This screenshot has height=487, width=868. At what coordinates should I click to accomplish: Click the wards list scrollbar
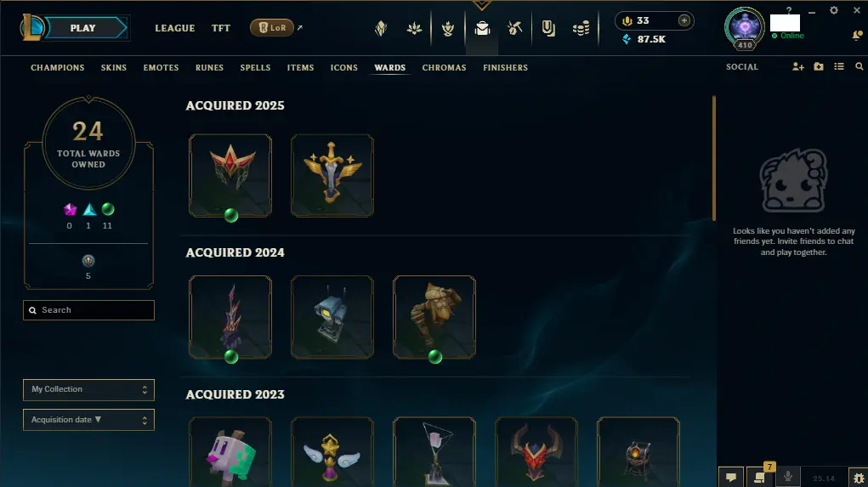pyautogui.click(x=714, y=158)
